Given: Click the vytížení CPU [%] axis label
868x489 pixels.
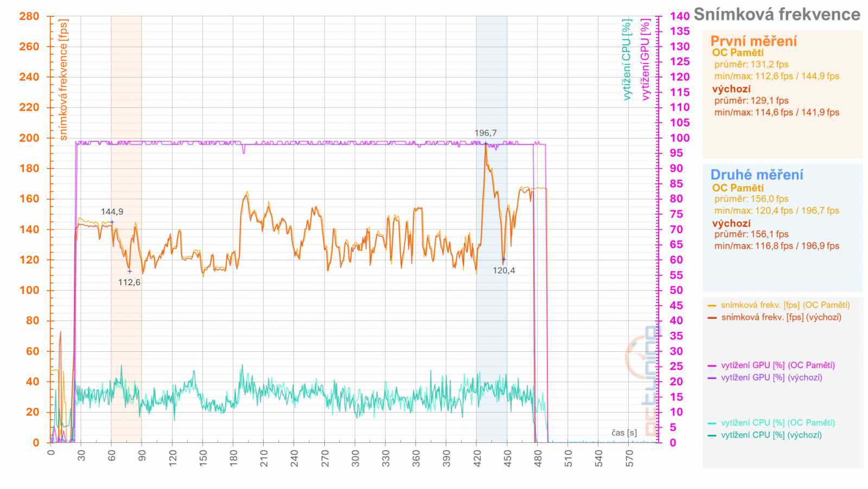Looking at the screenshot, I should (x=627, y=60).
